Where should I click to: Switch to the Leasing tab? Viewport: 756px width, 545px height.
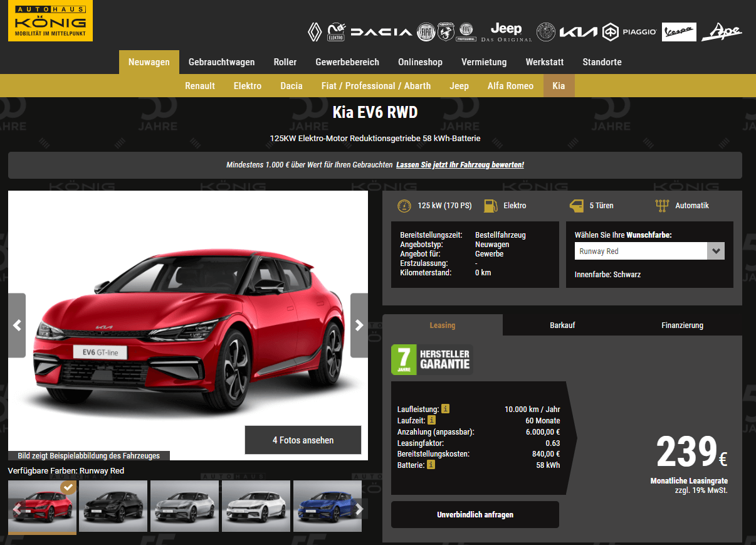[x=443, y=325]
